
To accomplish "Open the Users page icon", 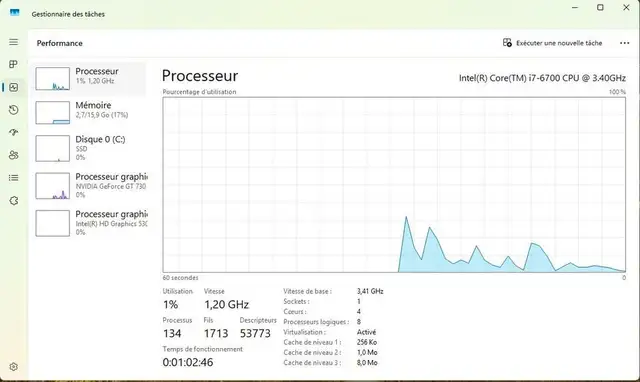I will pos(13,155).
